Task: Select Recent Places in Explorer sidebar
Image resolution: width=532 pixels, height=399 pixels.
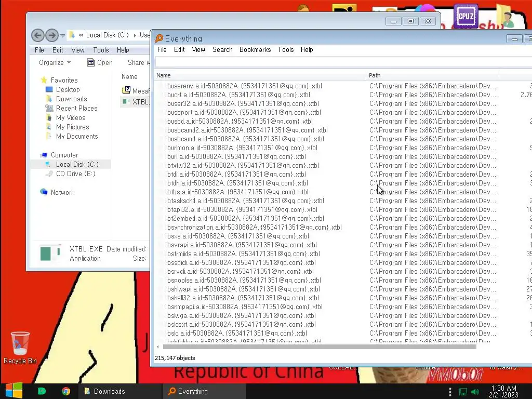Action: pyautogui.click(x=76, y=108)
